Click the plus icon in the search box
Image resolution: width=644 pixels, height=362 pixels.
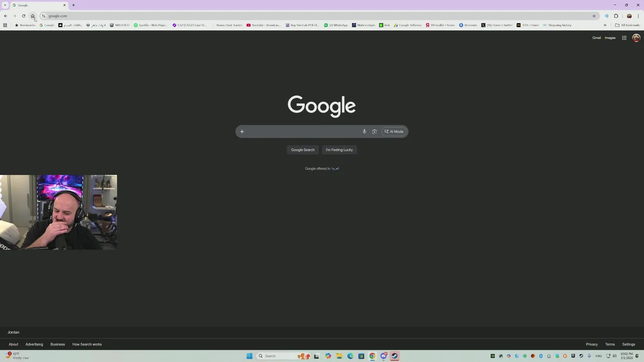(x=242, y=132)
